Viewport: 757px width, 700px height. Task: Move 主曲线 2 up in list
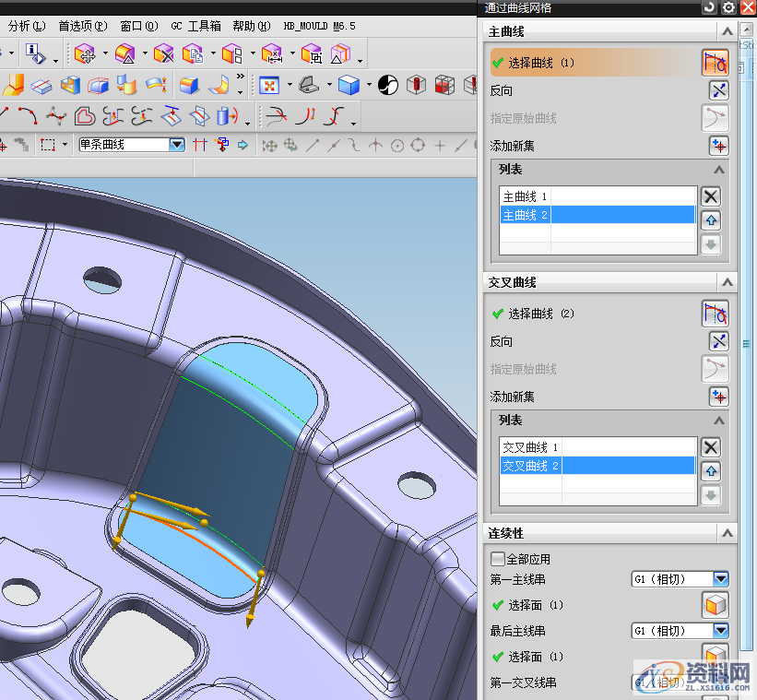pyautogui.click(x=710, y=220)
